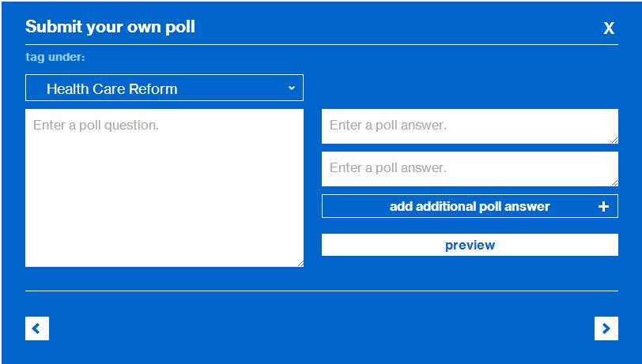Viewport: 642px width, 364px height.
Task: Open the Health Care Reform tag dropdown
Action: pyautogui.click(x=164, y=88)
